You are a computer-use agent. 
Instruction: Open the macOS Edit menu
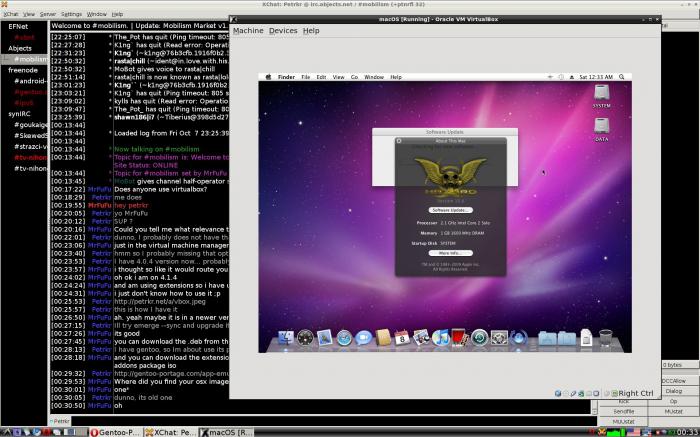pos(321,77)
